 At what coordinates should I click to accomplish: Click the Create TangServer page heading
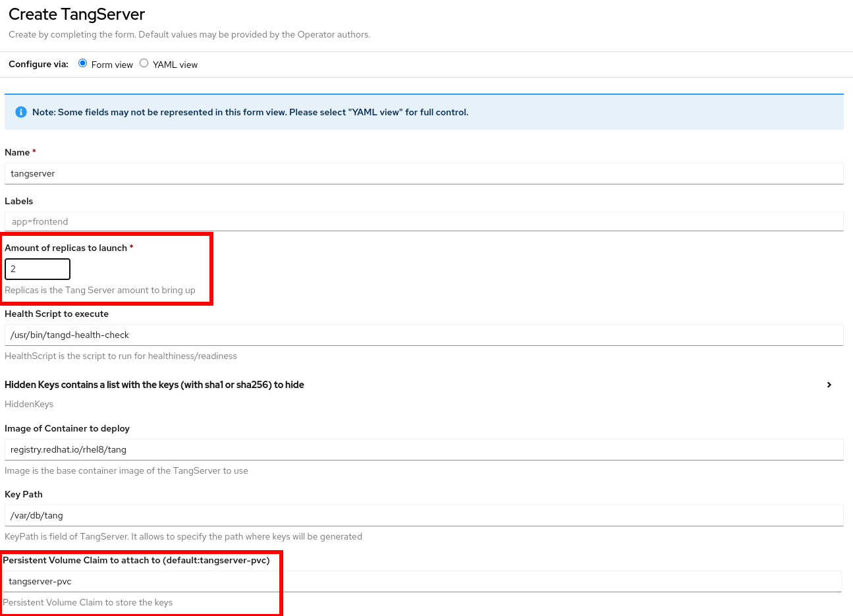tap(76, 14)
